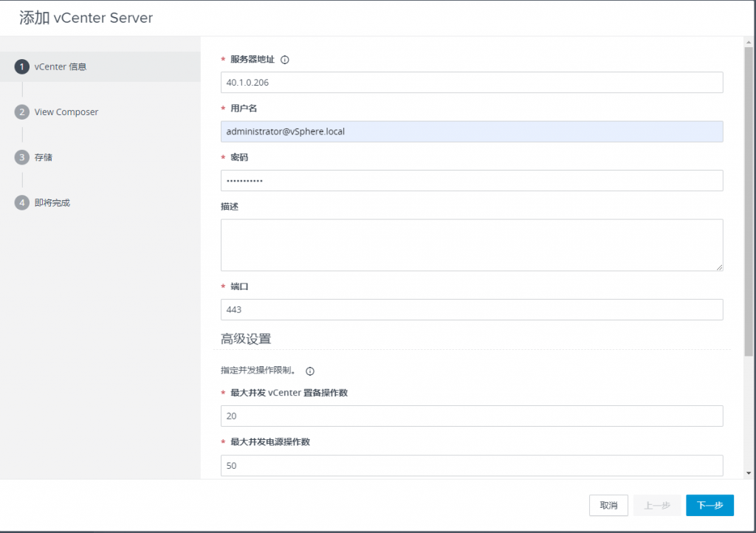Click the 用户名 input field
The height and width of the screenshot is (533, 756).
(472, 131)
